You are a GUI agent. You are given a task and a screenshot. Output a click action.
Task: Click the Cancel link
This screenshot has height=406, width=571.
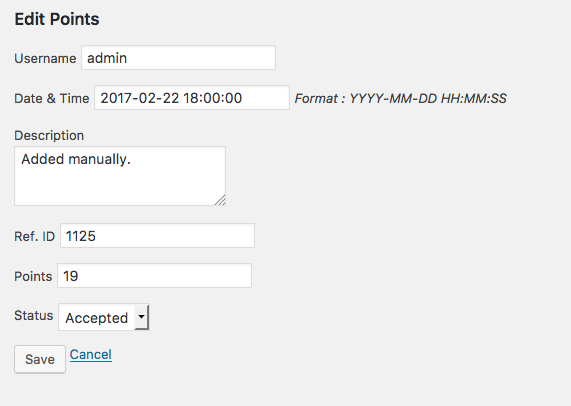(91, 354)
